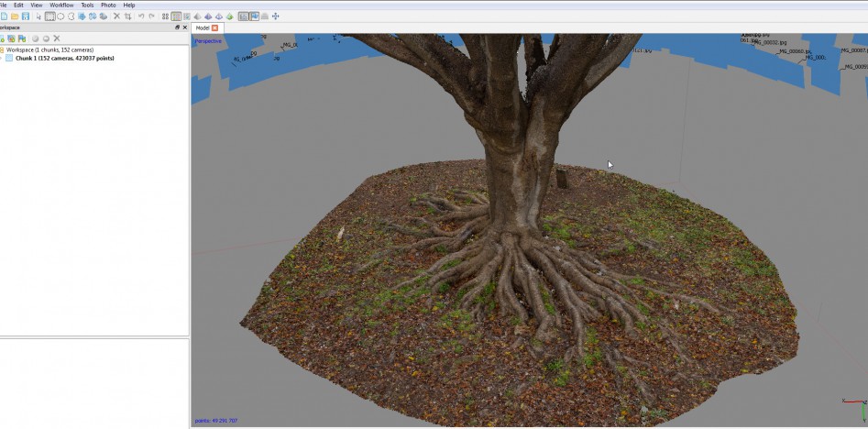Switch to Shaded model view
The image size is (868, 429).
[198, 16]
